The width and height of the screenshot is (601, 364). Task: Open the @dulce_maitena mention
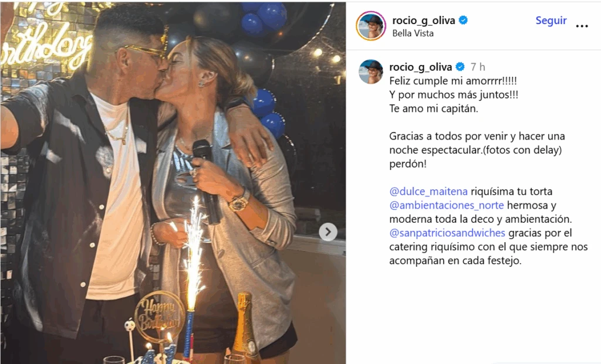[428, 191]
